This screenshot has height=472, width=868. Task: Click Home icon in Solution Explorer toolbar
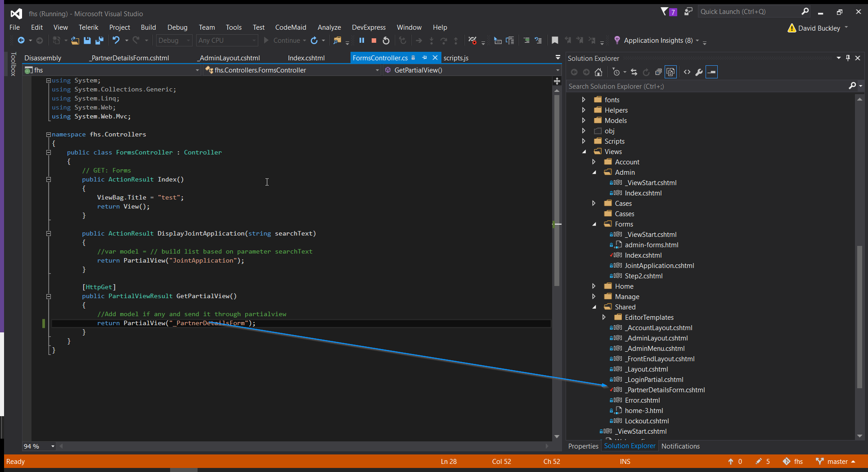coord(598,72)
